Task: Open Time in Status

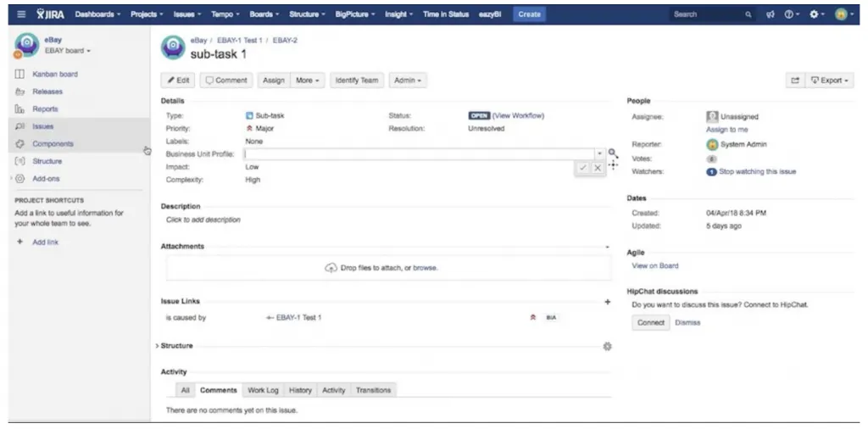Action: [x=446, y=14]
